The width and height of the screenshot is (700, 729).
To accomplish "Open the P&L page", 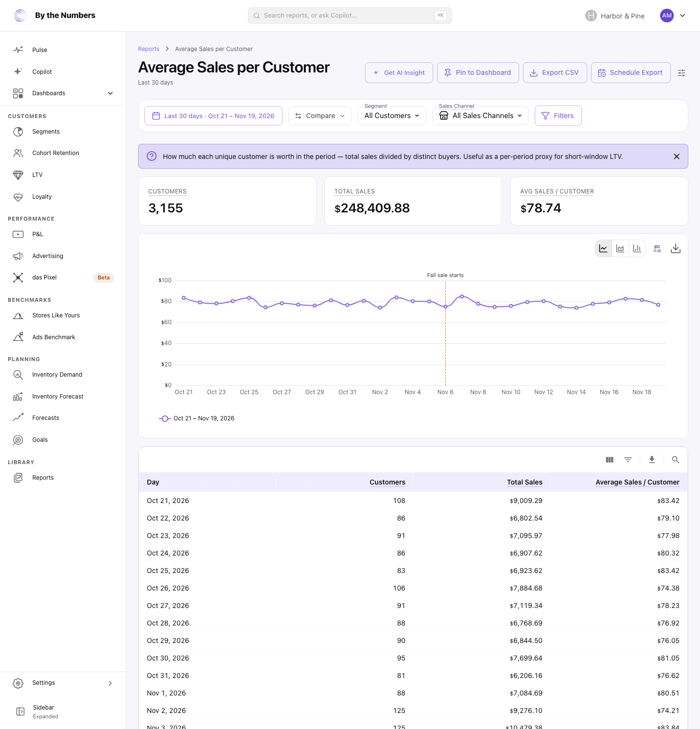I will [x=63, y=234].
